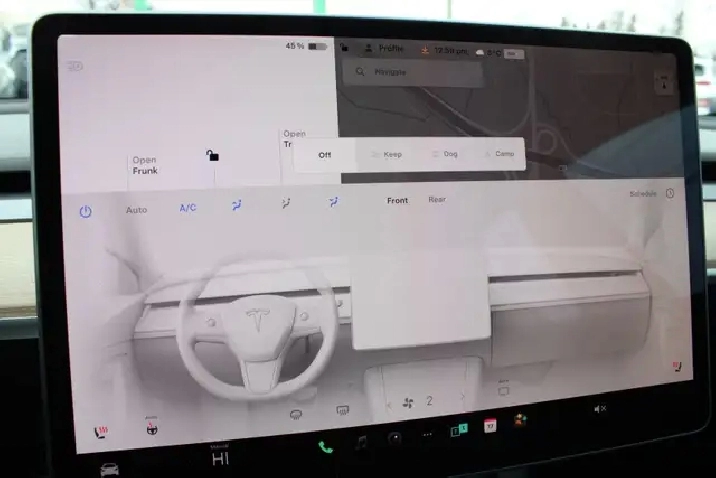Toggle A/C on or off
The image size is (716, 478).
188,208
